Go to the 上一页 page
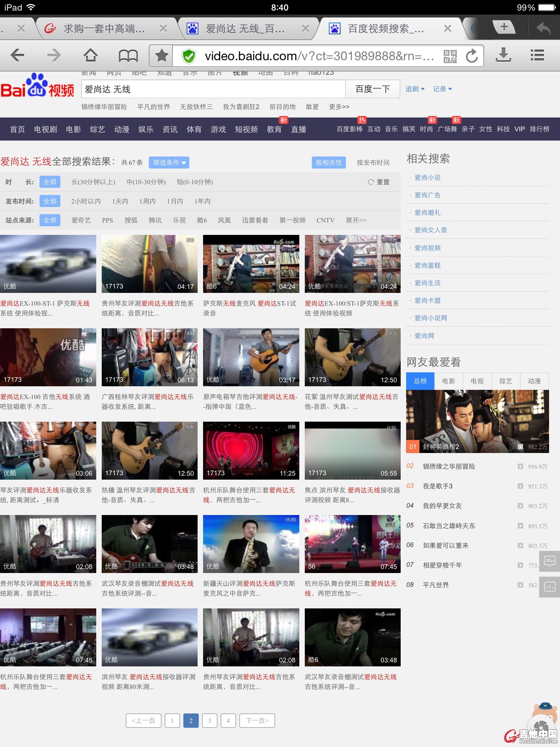560x747 pixels. 143,721
